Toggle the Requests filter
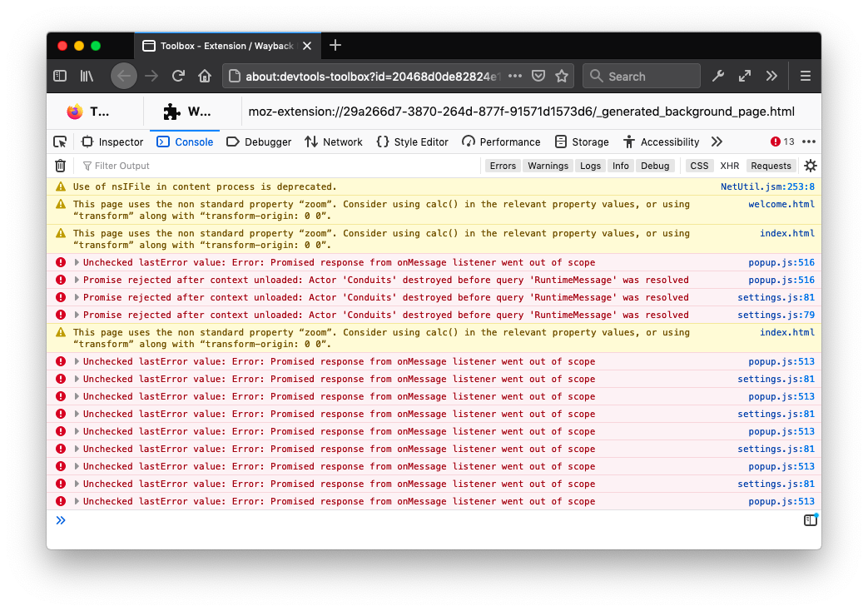This screenshot has width=868, height=611. tap(771, 166)
